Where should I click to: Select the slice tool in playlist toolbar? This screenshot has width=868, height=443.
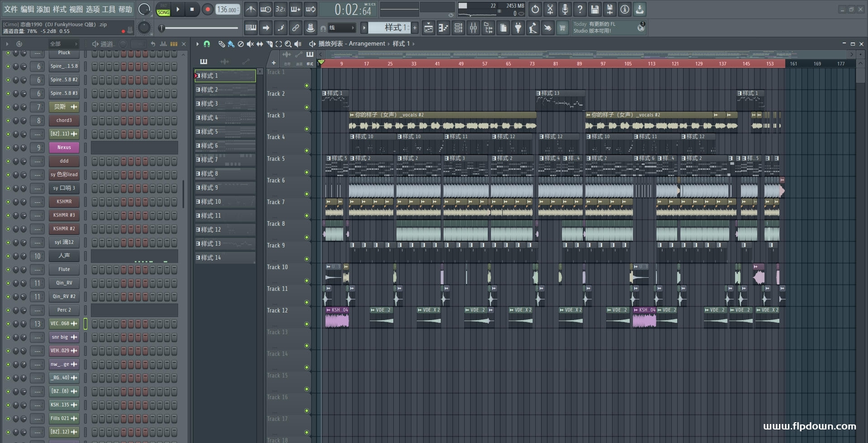pos(269,44)
